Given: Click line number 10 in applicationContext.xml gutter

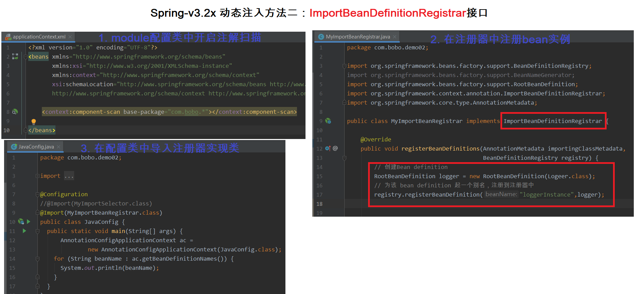Looking at the screenshot, I should click(6, 130).
